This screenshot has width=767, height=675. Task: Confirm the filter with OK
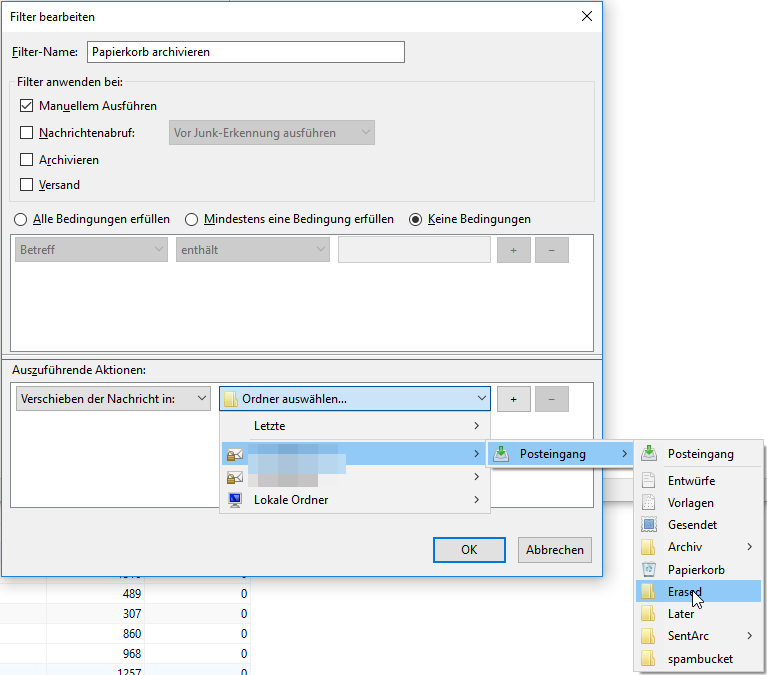(x=469, y=550)
